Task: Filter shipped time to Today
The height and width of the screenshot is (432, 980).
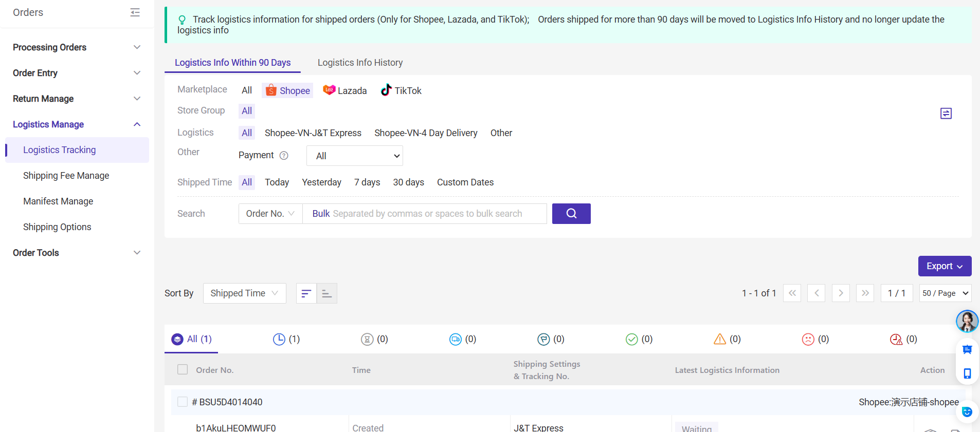Action: pyautogui.click(x=277, y=182)
